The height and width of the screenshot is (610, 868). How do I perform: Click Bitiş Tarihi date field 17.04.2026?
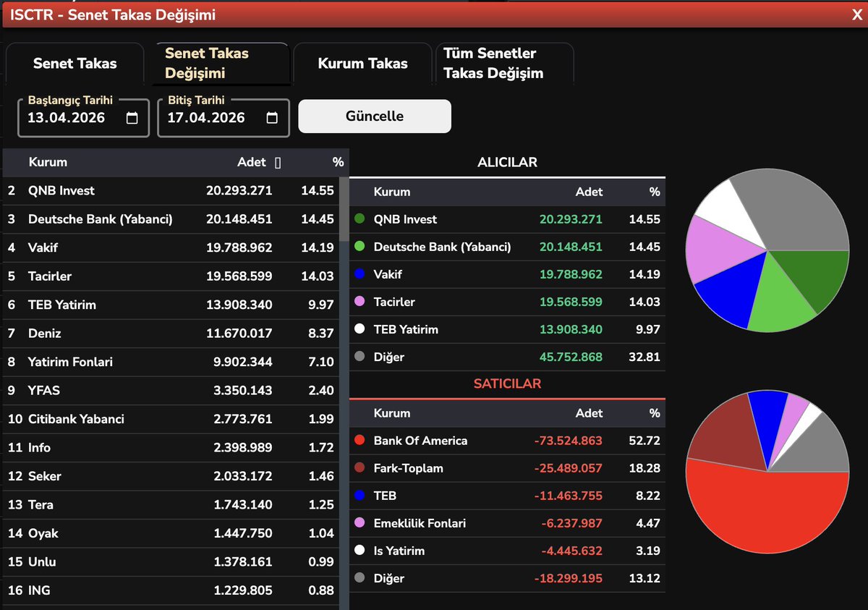tap(224, 118)
